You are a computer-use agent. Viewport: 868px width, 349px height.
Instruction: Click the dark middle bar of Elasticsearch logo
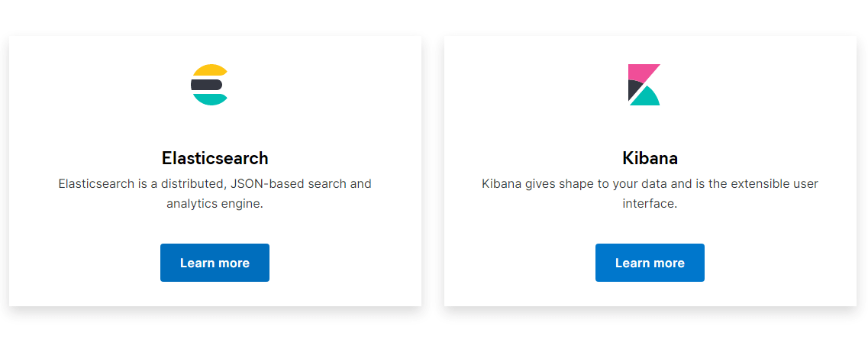206,85
